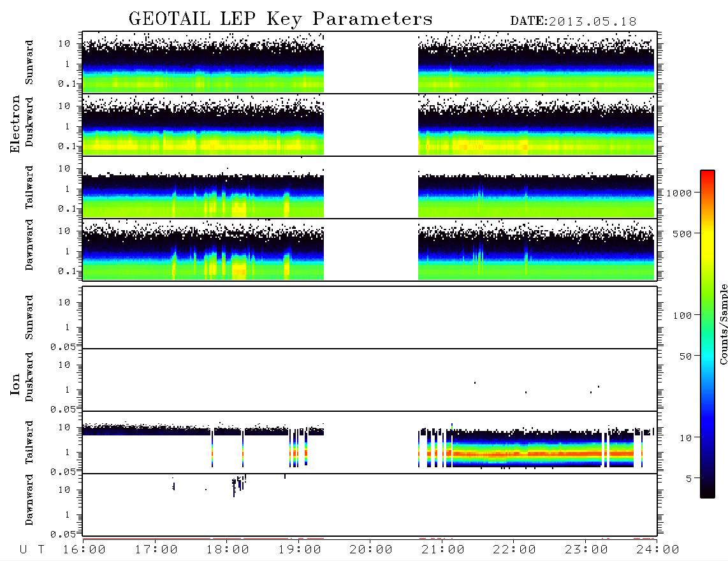Image resolution: width=728 pixels, height=561 pixels.
Task: Click the "50" color bar tick label
Action: pyautogui.click(x=685, y=356)
